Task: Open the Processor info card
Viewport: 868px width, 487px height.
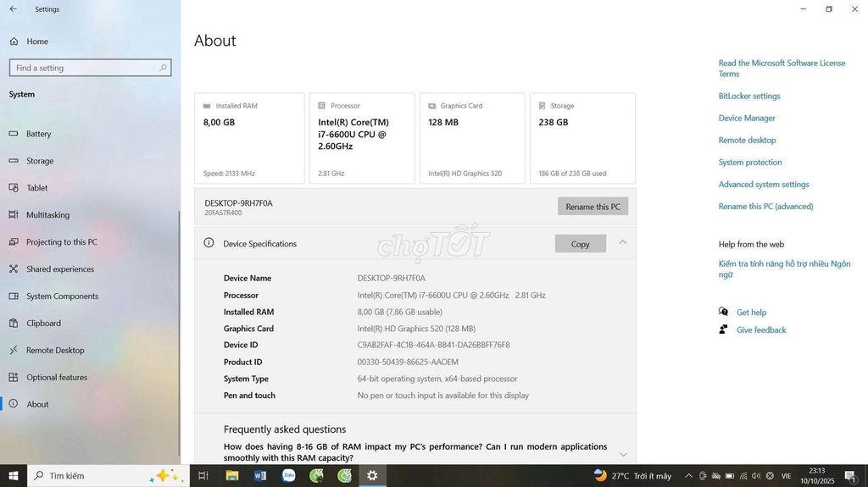Action: point(361,138)
